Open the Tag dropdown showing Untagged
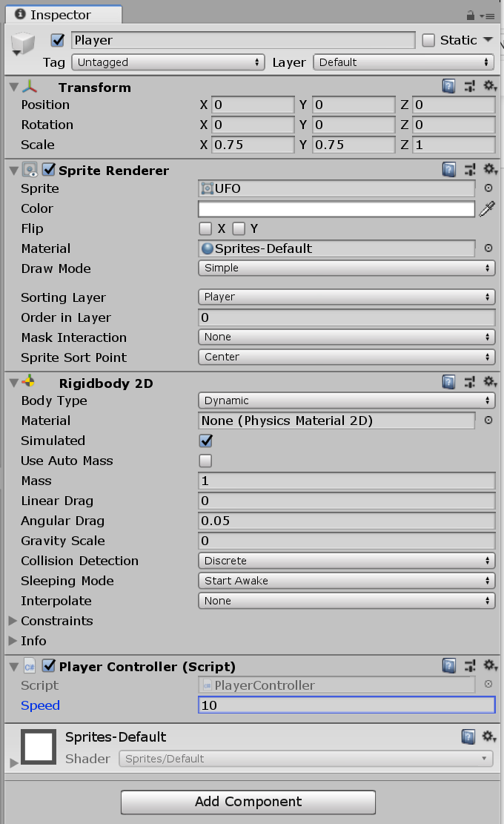The width and height of the screenshot is (504, 824). 168,62
